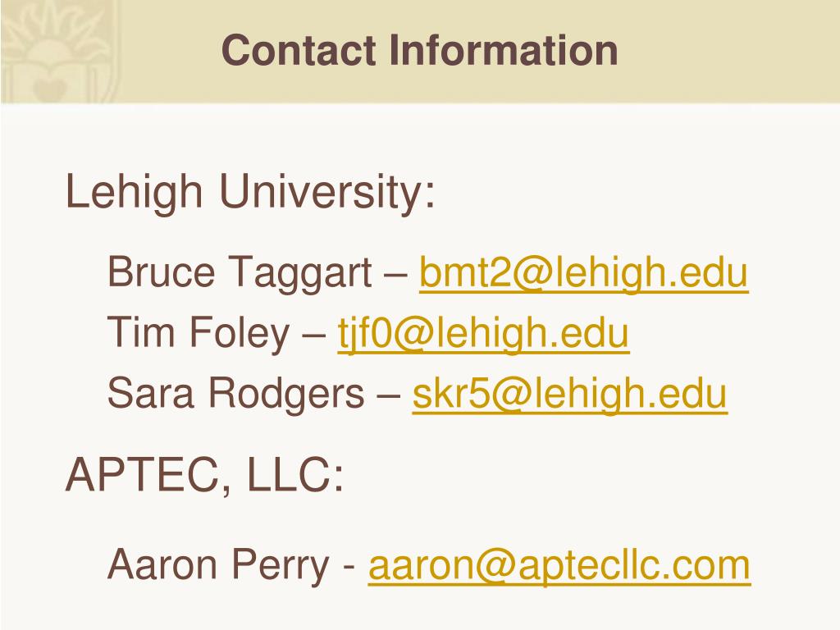
Task: Click the surname 'Rodgers'
Action: [x=286, y=395]
